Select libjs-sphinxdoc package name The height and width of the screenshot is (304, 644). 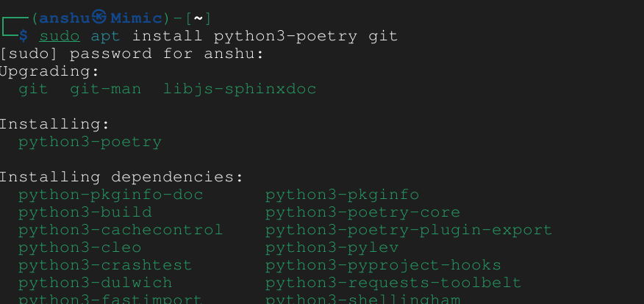[x=240, y=90]
